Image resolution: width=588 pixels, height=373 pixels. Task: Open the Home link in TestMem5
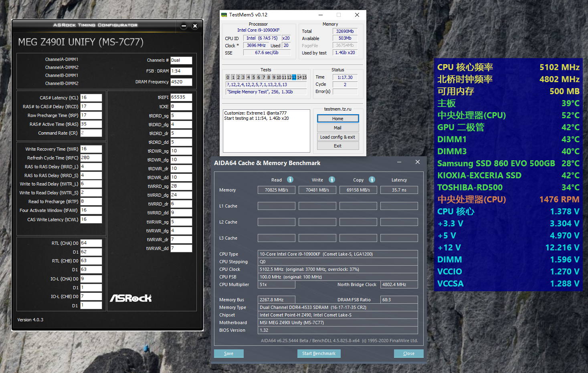coord(337,119)
